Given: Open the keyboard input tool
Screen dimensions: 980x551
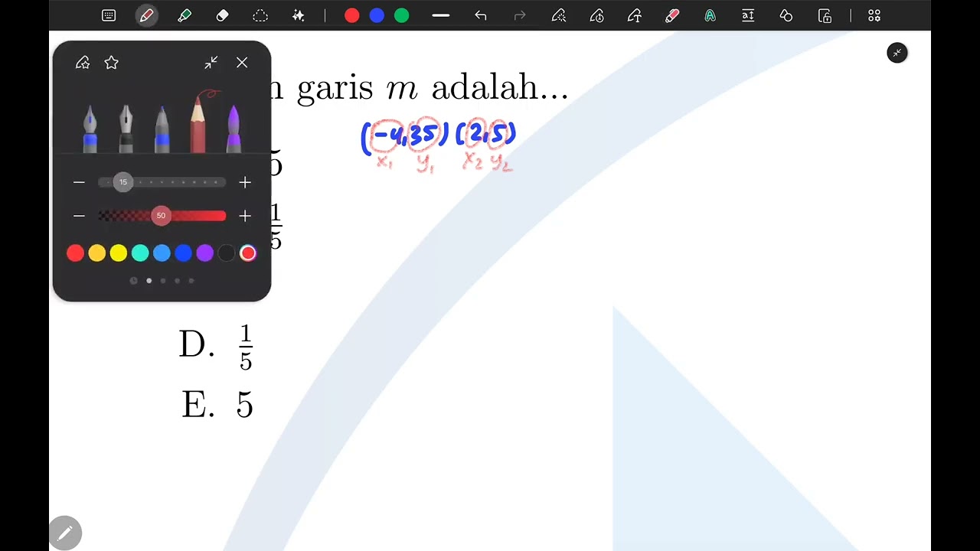Looking at the screenshot, I should click(109, 15).
